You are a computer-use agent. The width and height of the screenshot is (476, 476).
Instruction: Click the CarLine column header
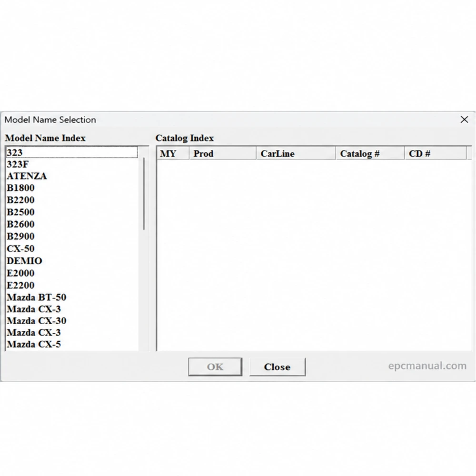[x=296, y=153]
